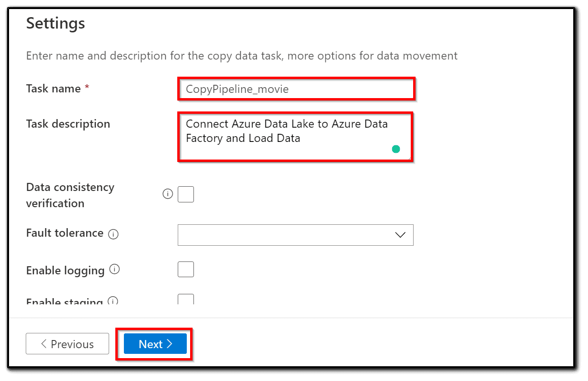Viewport: 588px width, 381px height.
Task: Click the green dot in Task description
Action: 395,149
